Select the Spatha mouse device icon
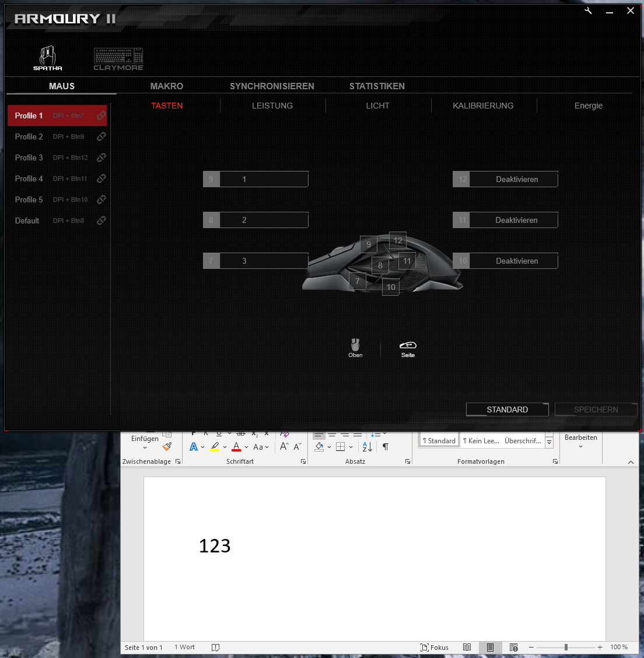This screenshot has height=658, width=644. tap(47, 58)
